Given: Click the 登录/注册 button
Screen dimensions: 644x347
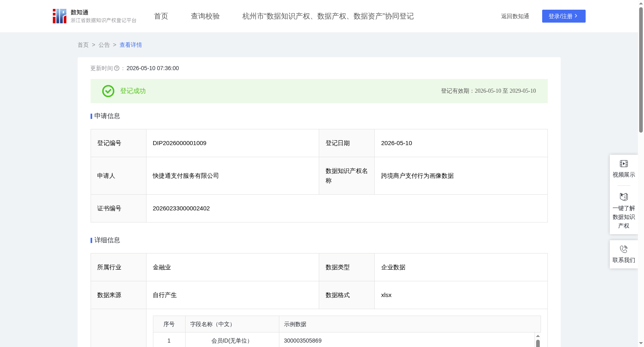Looking at the screenshot, I should 563,16.
